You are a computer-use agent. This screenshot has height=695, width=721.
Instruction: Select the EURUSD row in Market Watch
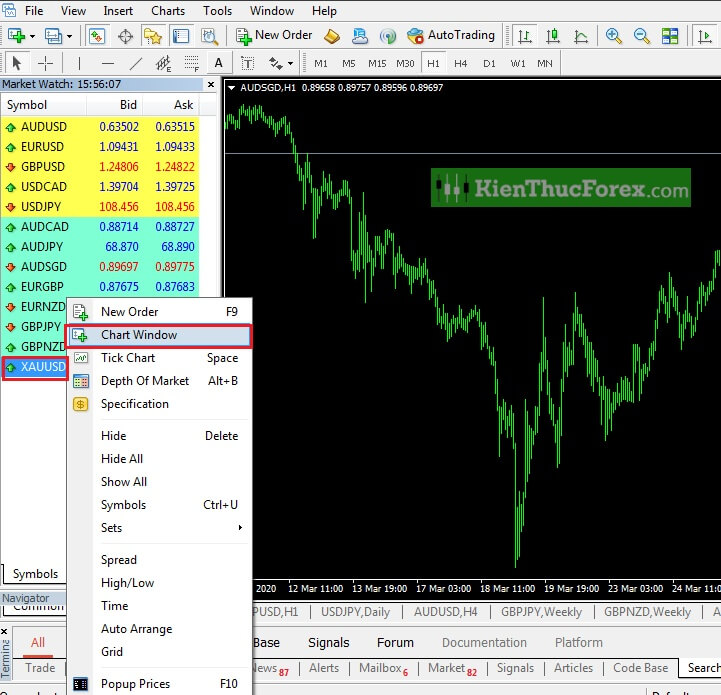[100, 147]
